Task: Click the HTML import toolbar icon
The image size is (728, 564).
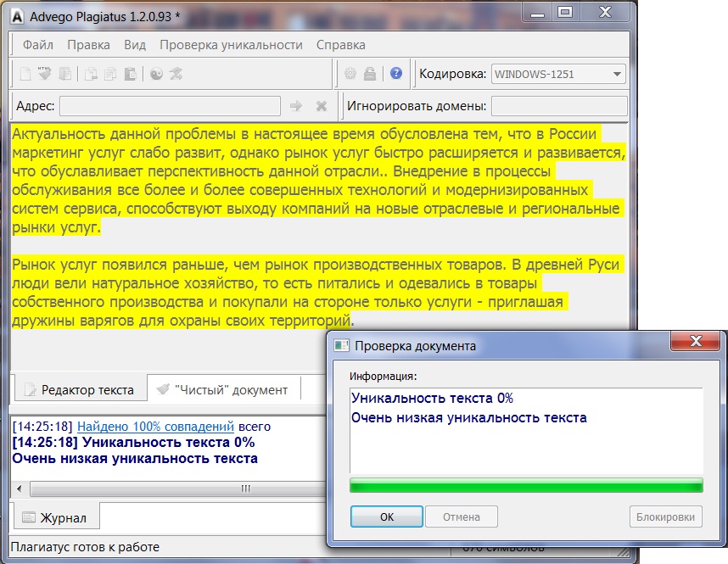Action: coord(45,74)
